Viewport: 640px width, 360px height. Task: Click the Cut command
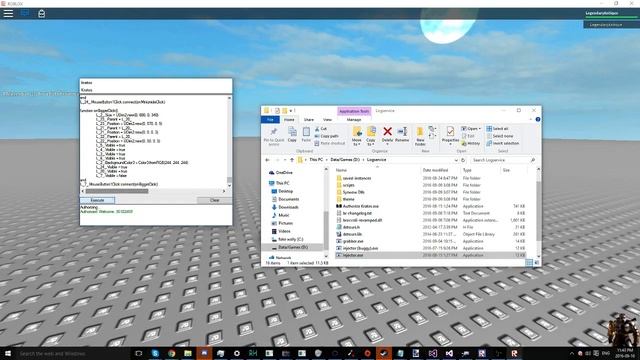[x=321, y=129]
